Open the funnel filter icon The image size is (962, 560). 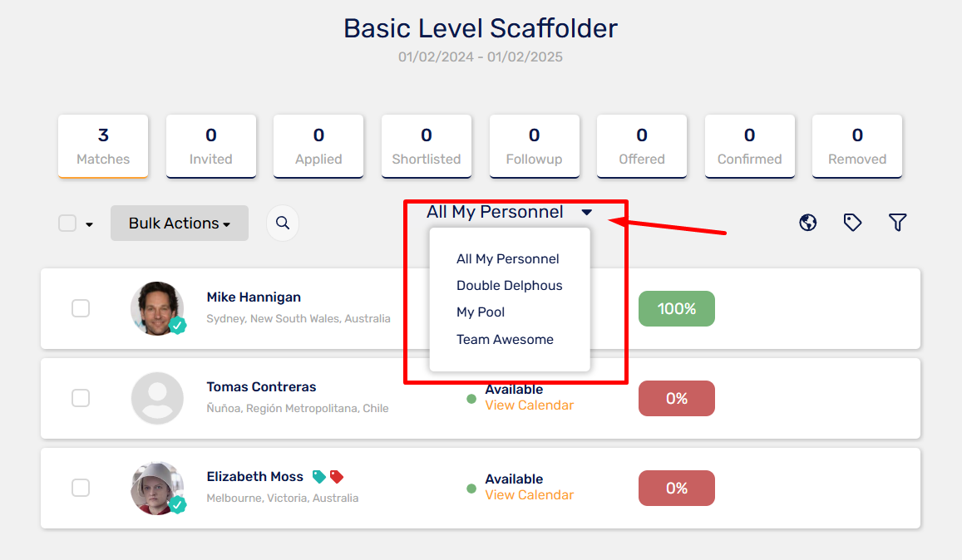point(898,222)
